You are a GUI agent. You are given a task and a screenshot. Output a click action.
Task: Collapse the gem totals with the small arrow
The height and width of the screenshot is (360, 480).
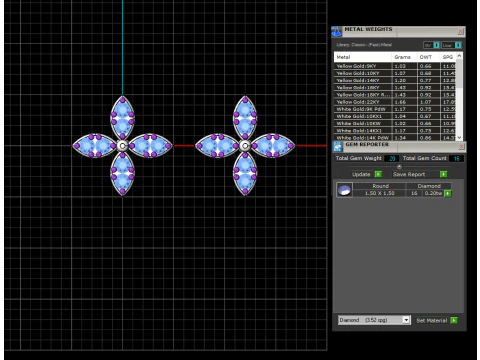click(399, 166)
